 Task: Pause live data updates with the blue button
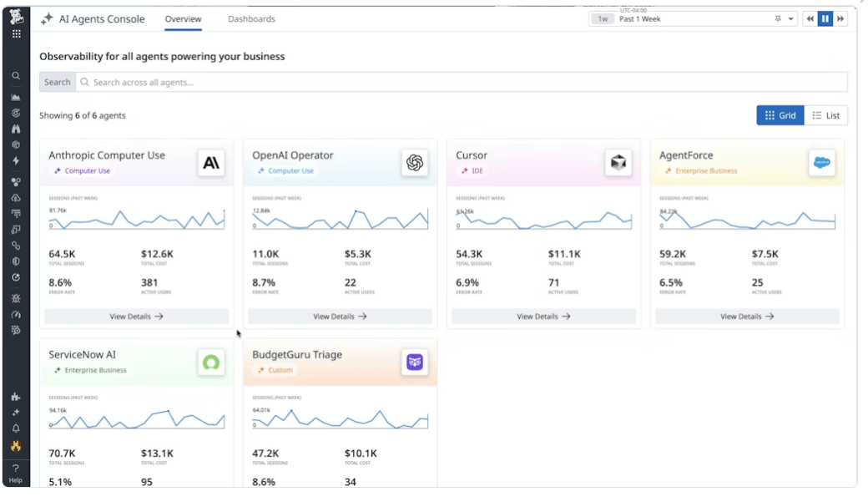[x=825, y=18]
